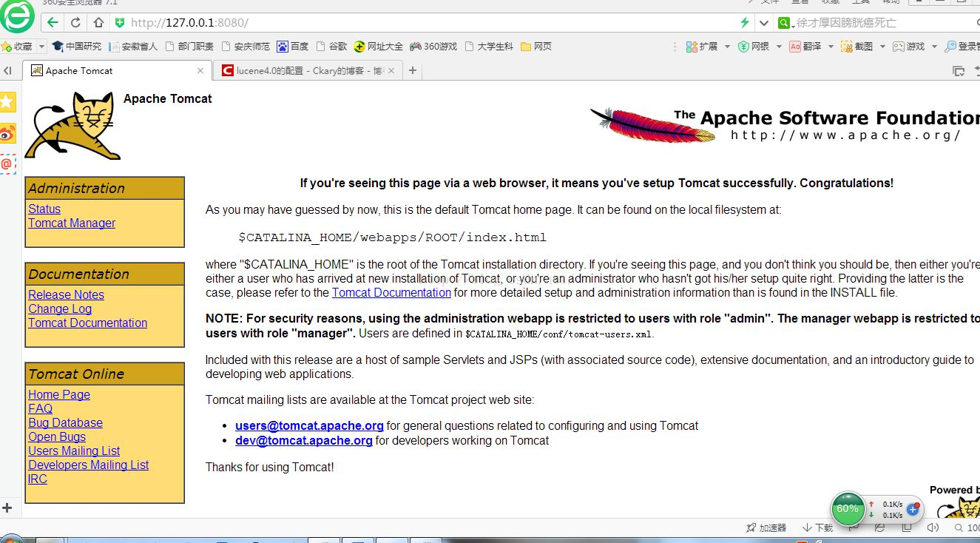The image size is (980, 543).
Task: Expand the 截图 screenshot dropdown
Action: click(x=882, y=47)
